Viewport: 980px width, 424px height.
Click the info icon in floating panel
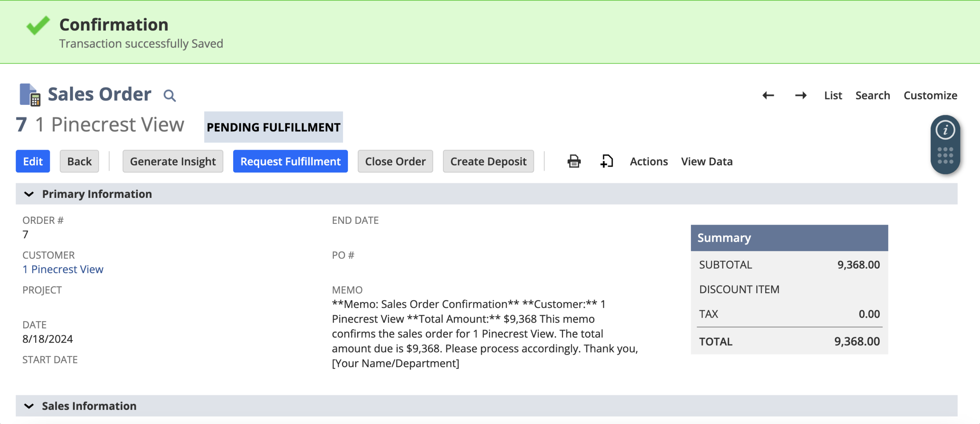(x=945, y=130)
